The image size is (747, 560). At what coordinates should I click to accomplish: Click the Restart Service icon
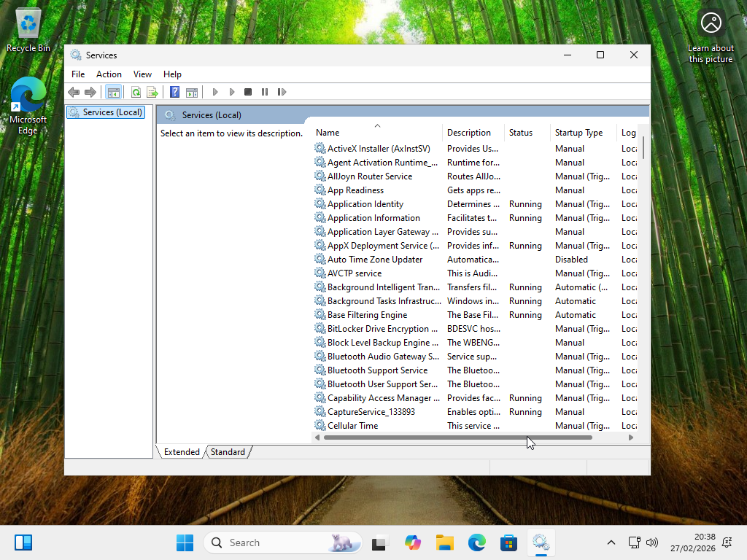click(282, 92)
